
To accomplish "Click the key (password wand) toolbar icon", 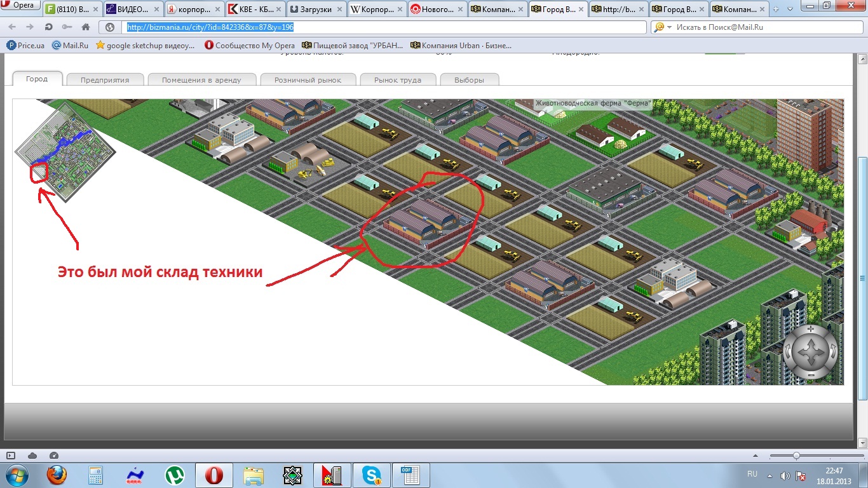I will [x=67, y=27].
